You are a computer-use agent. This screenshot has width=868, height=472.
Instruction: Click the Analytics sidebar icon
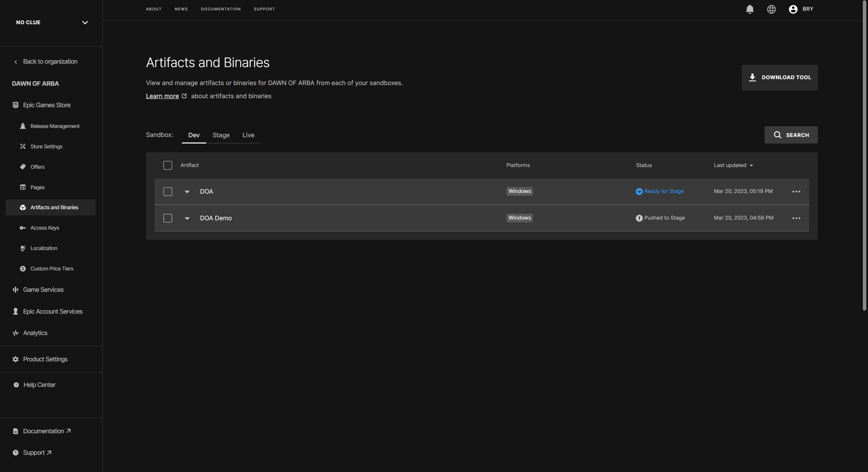(x=16, y=333)
